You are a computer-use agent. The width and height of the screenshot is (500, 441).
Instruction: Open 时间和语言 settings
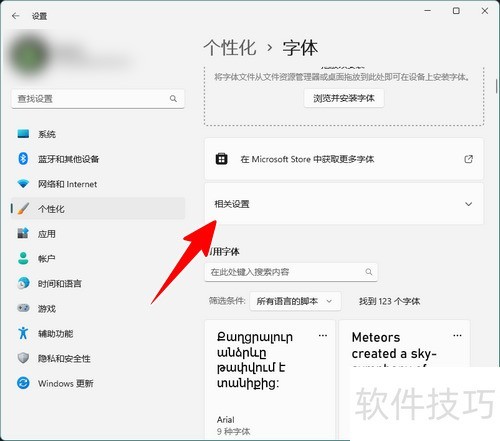click(x=98, y=284)
